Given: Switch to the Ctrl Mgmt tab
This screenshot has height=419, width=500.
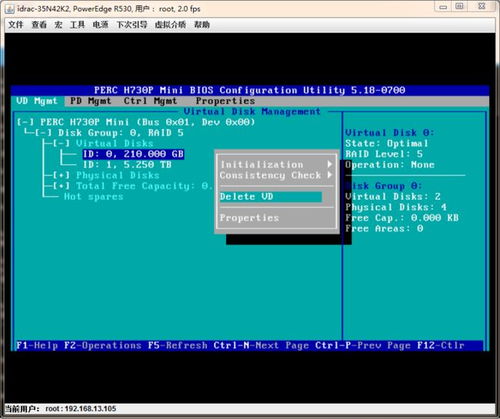Looking at the screenshot, I should (x=150, y=101).
